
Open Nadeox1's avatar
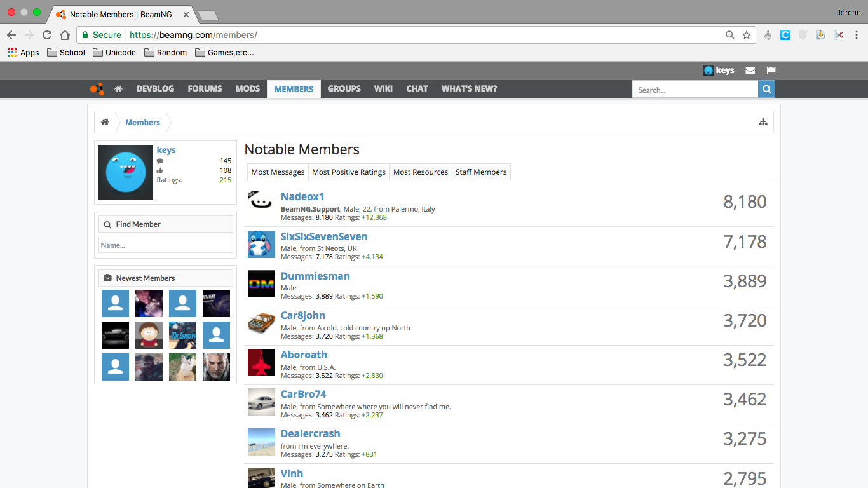point(261,203)
